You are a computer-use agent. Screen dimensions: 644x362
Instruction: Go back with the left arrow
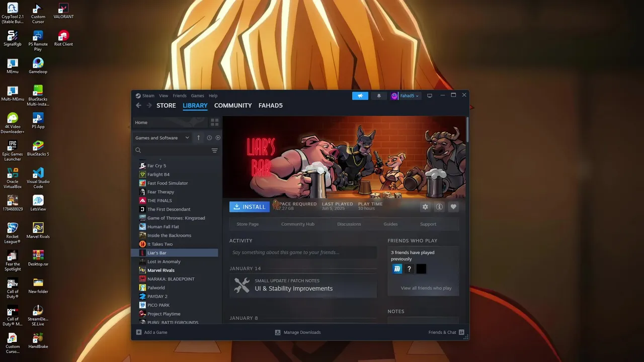[x=138, y=106]
